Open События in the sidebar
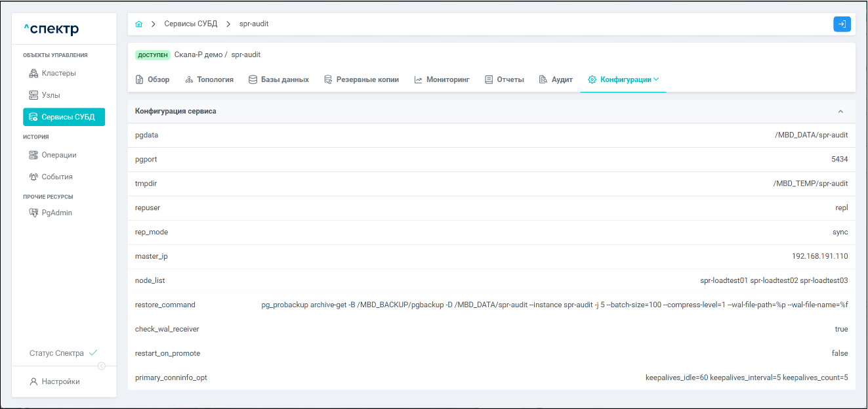 coord(56,177)
